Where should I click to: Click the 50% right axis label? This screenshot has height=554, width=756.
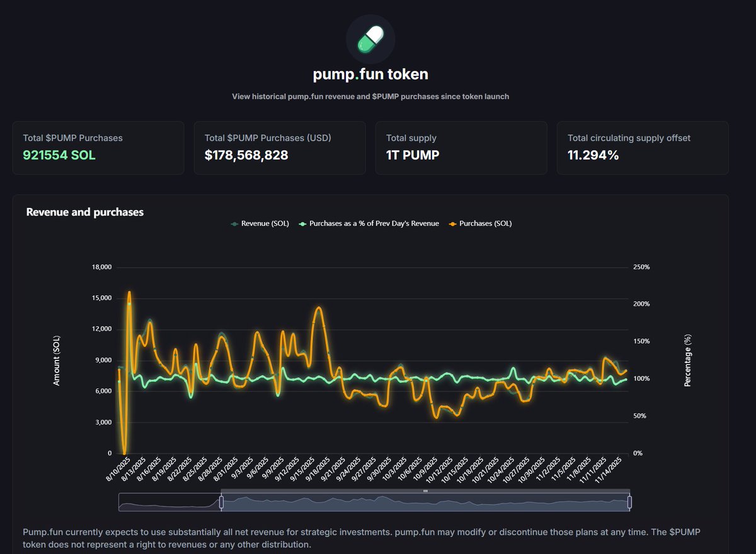(x=639, y=416)
